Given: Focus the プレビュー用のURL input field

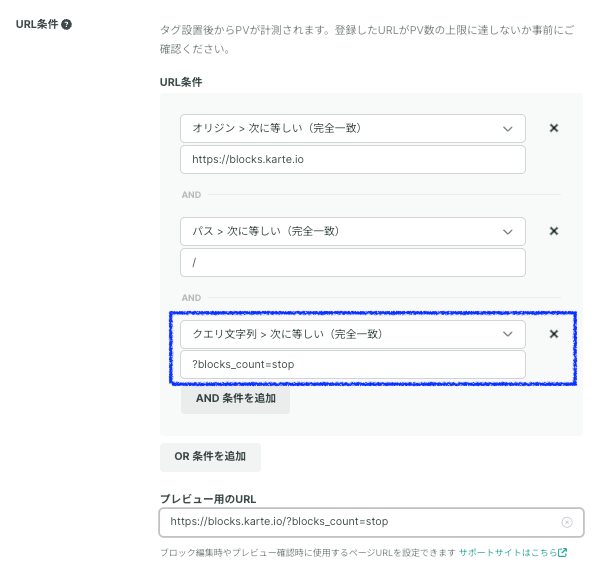Looking at the screenshot, I should [x=371, y=522].
